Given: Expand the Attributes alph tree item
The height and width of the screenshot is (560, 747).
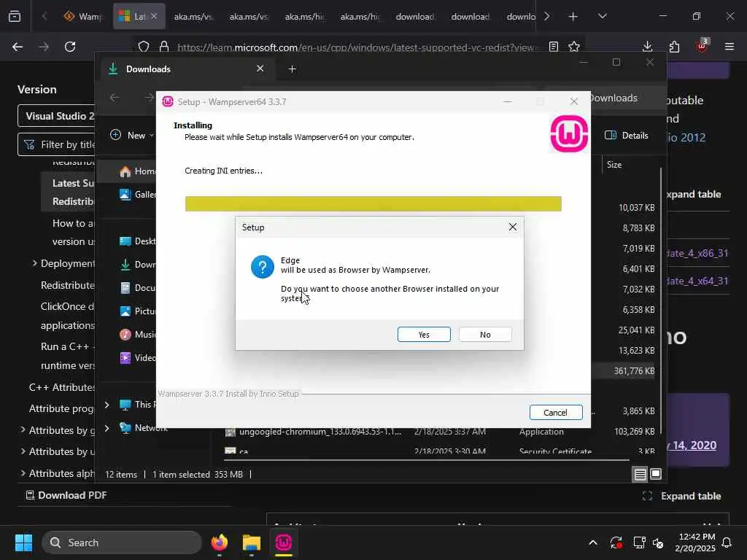Looking at the screenshot, I should (23, 472).
